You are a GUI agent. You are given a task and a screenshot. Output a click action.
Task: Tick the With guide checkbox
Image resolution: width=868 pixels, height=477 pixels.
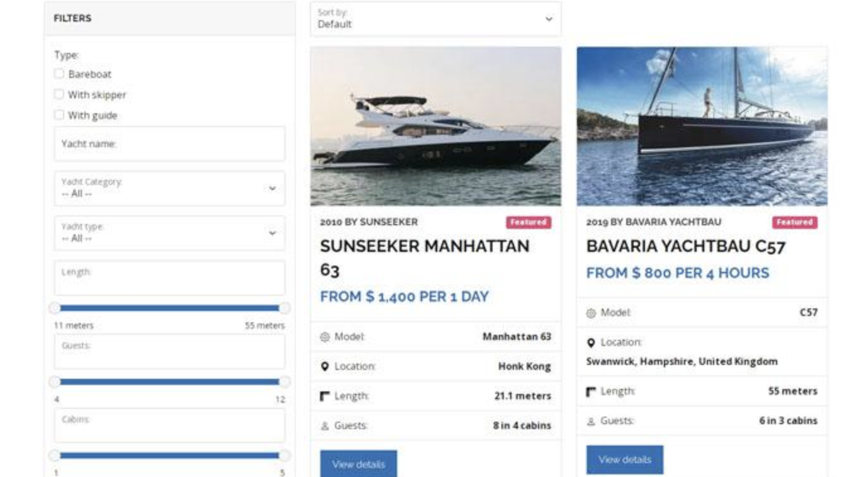[x=59, y=115]
